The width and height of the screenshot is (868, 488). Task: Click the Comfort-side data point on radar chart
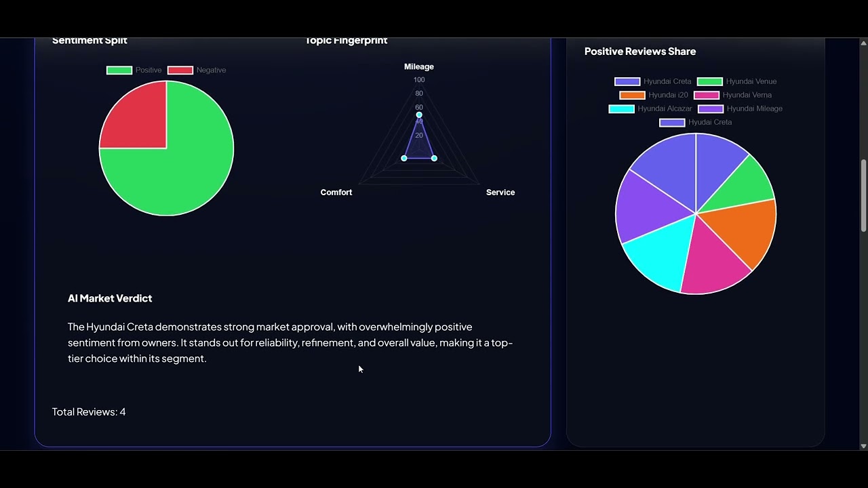[404, 158]
